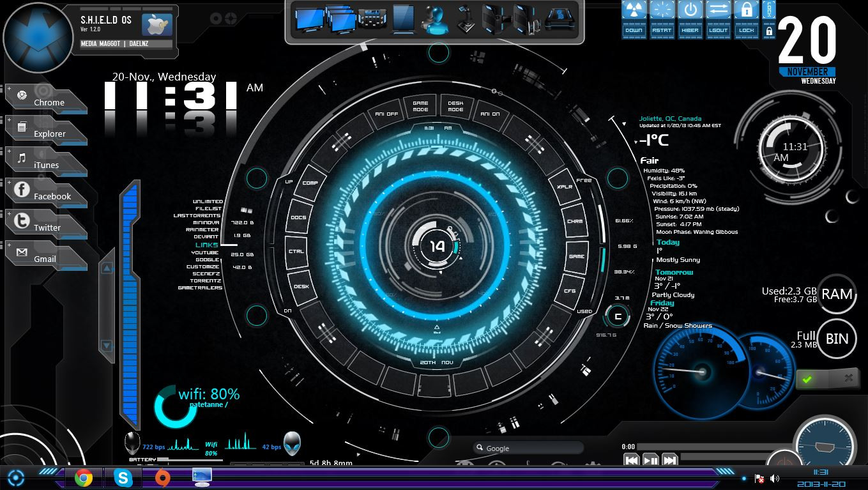Click the radioactive DOWN shutdown icon

(634, 19)
